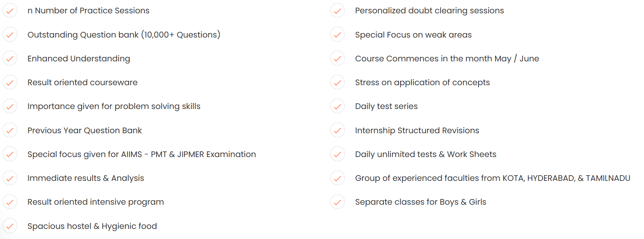Click checkmark beside Stress on application of concepts
This screenshot has height=239, width=644.
337,83
